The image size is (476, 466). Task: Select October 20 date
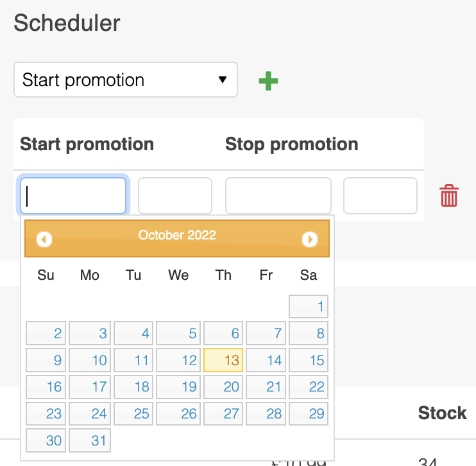click(223, 387)
